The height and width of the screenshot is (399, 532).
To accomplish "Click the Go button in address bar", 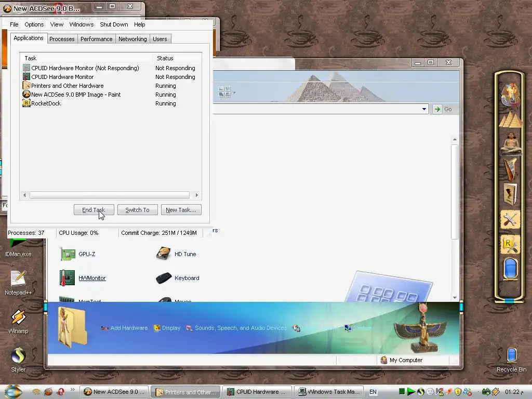I will 443,109.
